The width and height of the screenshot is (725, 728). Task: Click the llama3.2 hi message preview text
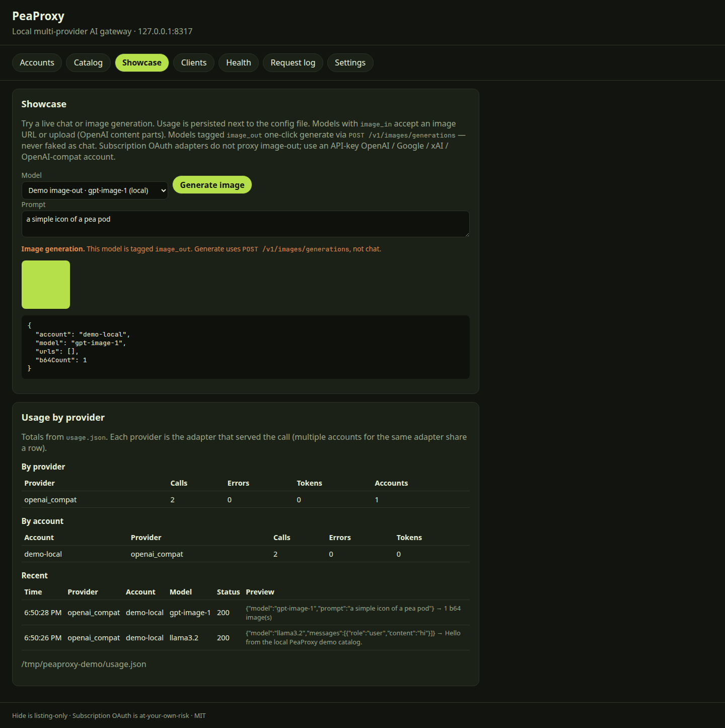click(353, 637)
